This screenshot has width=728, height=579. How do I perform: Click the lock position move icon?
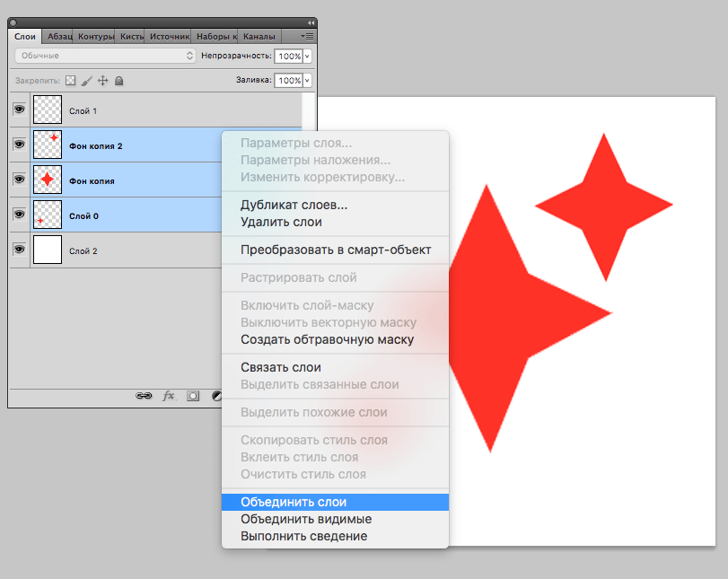point(102,81)
